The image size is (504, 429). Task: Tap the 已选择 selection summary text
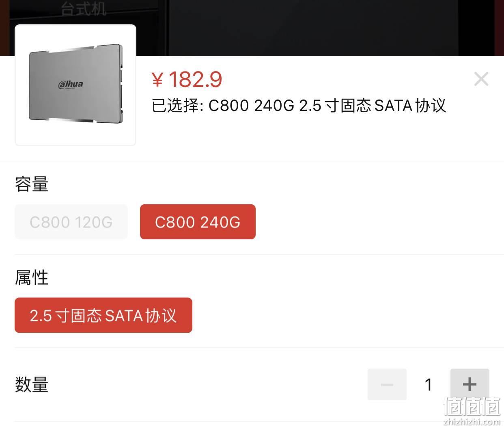(x=299, y=106)
